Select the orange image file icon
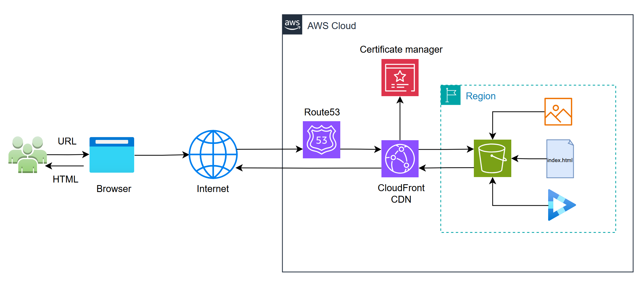The width and height of the screenshot is (644, 285). pyautogui.click(x=558, y=112)
